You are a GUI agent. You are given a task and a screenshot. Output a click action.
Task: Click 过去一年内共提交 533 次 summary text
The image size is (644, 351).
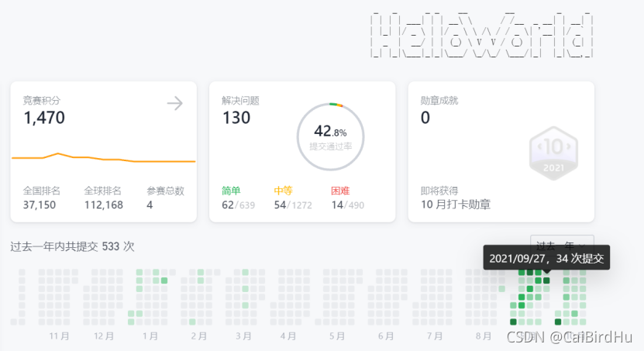pyautogui.click(x=72, y=246)
